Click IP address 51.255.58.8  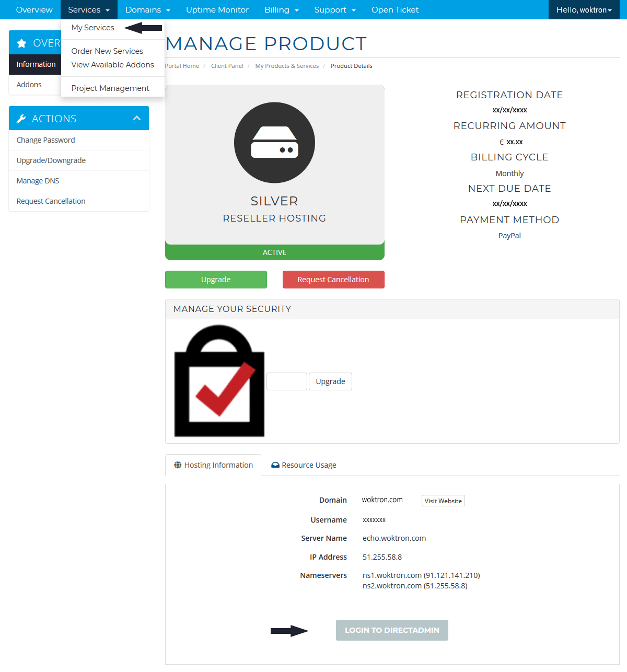pos(382,557)
